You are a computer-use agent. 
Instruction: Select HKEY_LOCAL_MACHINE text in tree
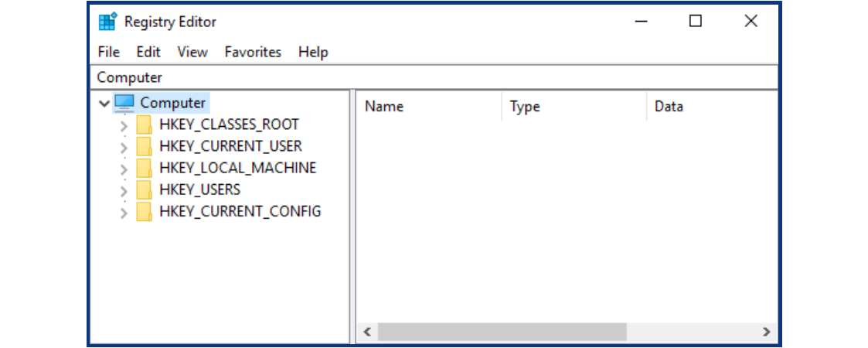237,168
